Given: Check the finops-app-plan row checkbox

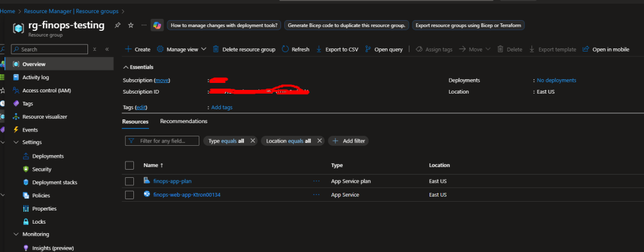Looking at the screenshot, I should click(130, 181).
